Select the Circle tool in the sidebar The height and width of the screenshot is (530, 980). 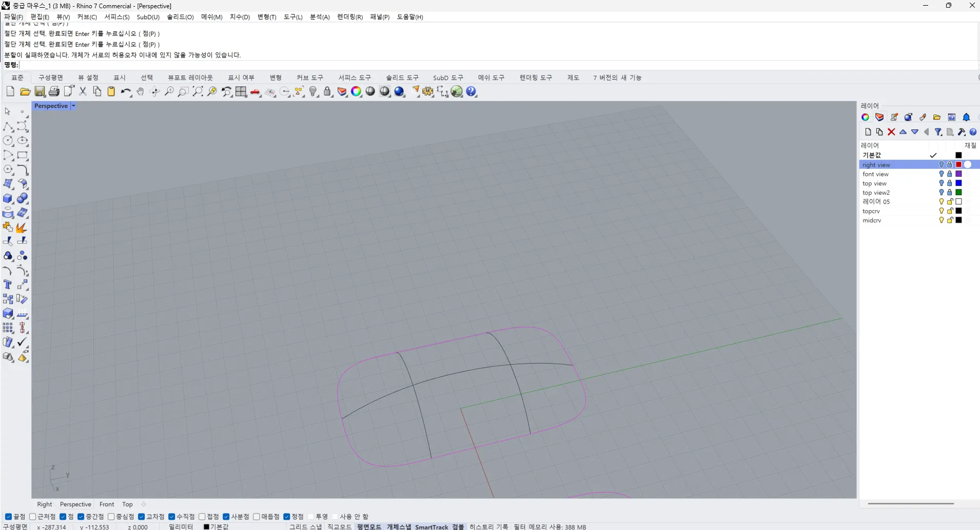click(8, 141)
